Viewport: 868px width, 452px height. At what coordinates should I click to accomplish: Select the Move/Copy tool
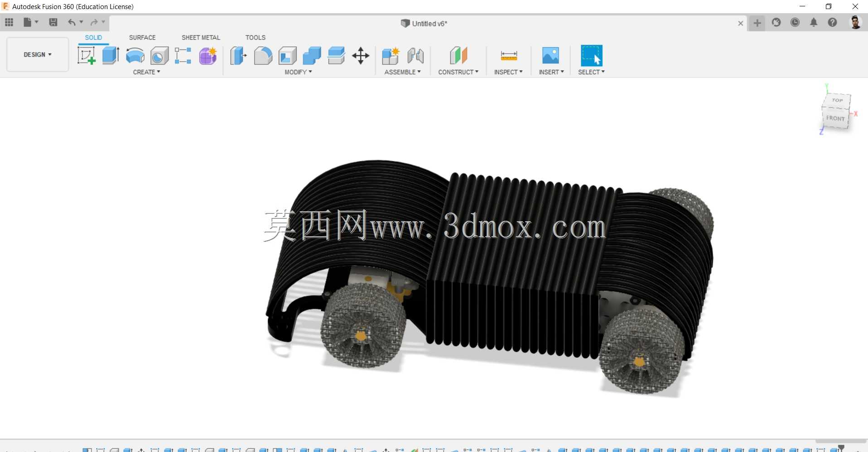(361, 56)
